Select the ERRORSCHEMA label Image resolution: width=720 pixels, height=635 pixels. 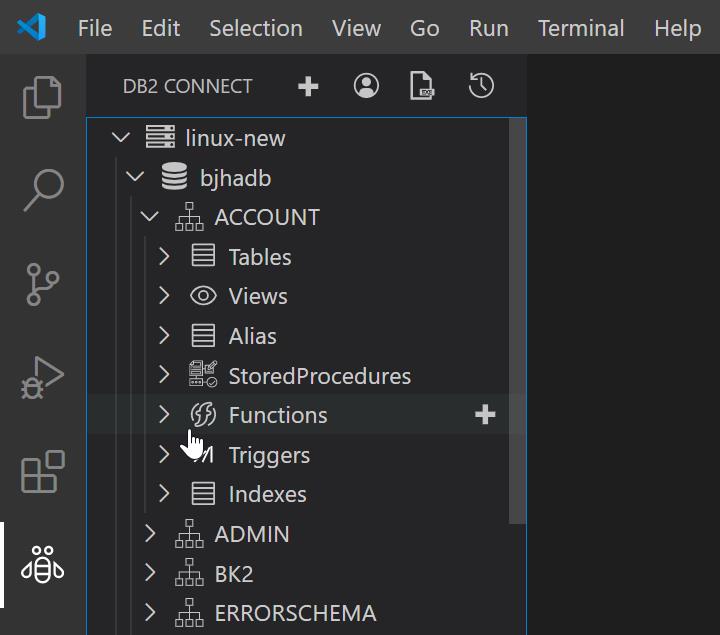[x=296, y=613]
